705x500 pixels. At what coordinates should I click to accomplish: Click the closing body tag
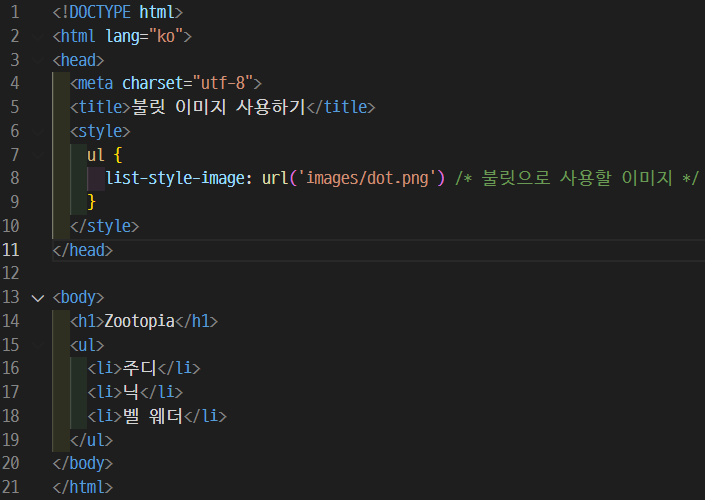(x=83, y=463)
